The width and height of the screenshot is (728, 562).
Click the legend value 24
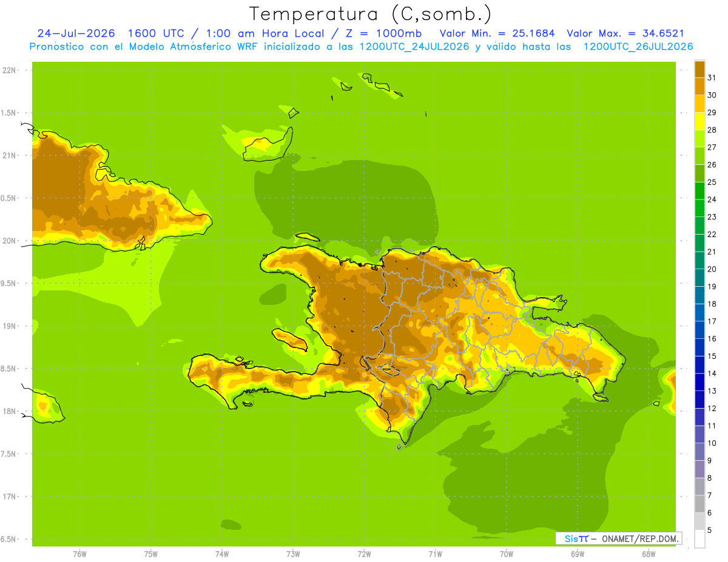712,199
